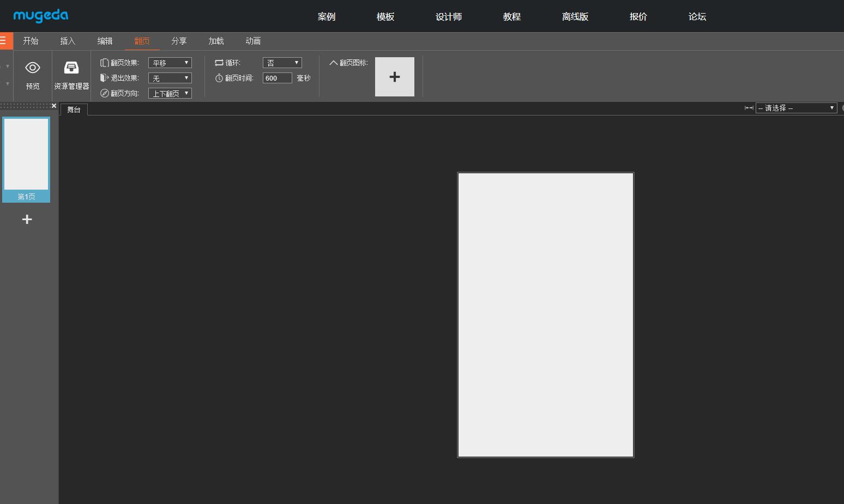This screenshot has width=844, height=504.
Task: Click the 翻页时间 input field showing 600
Action: pyautogui.click(x=278, y=78)
